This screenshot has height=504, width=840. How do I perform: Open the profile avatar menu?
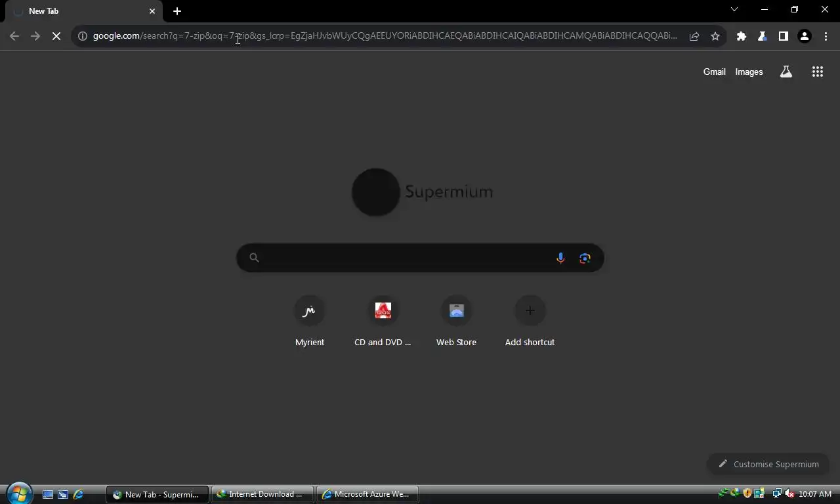point(805,36)
